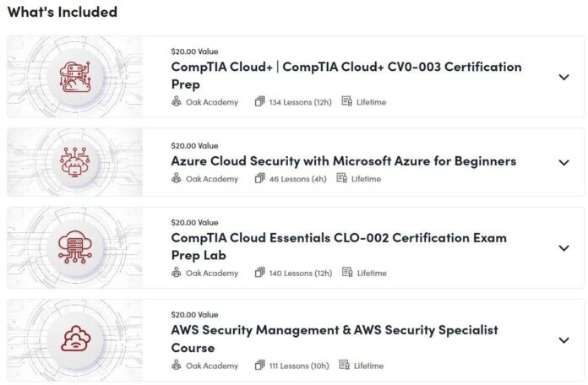Click Lifetime text in the AWS Security Management row
This screenshot has width=588, height=385.
pyautogui.click(x=368, y=366)
